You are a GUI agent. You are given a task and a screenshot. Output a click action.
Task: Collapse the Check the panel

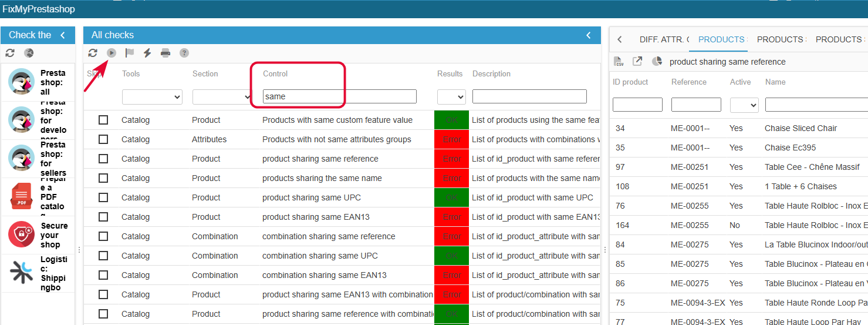click(x=63, y=35)
